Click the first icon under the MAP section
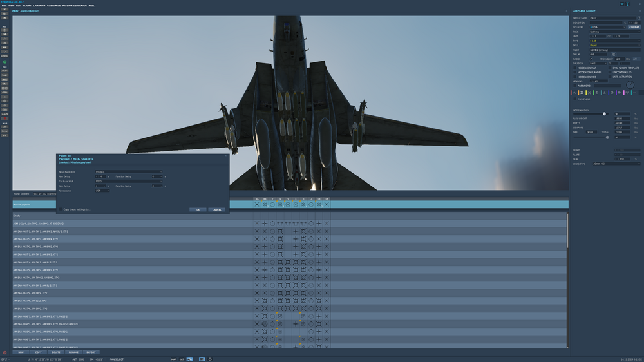Screen dimensions: 644x362 click(5, 126)
